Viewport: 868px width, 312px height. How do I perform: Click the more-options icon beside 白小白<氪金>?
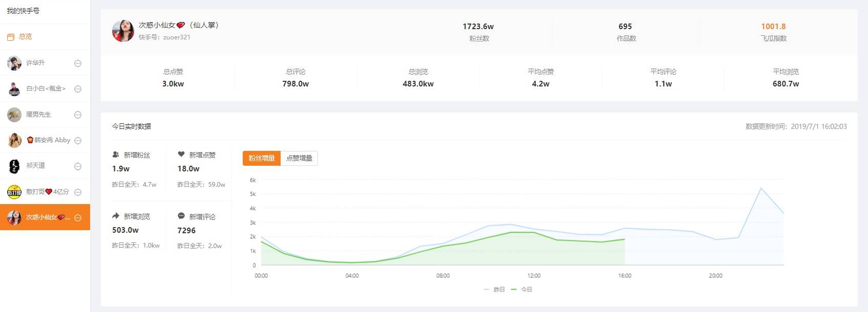78,89
